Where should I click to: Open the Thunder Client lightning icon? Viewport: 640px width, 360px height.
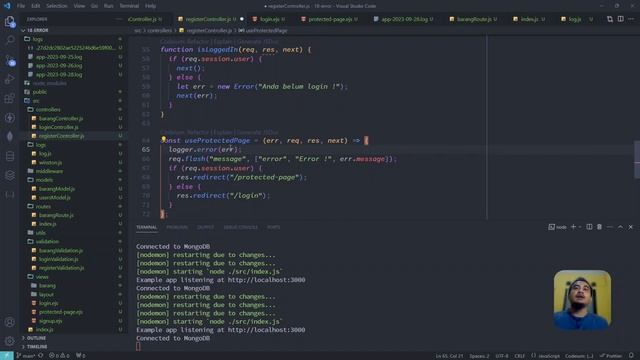click(10, 118)
